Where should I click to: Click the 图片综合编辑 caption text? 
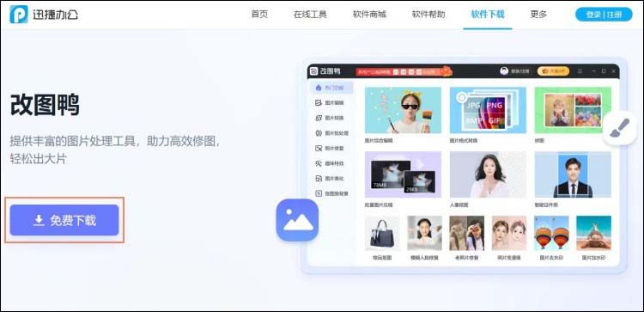379,140
